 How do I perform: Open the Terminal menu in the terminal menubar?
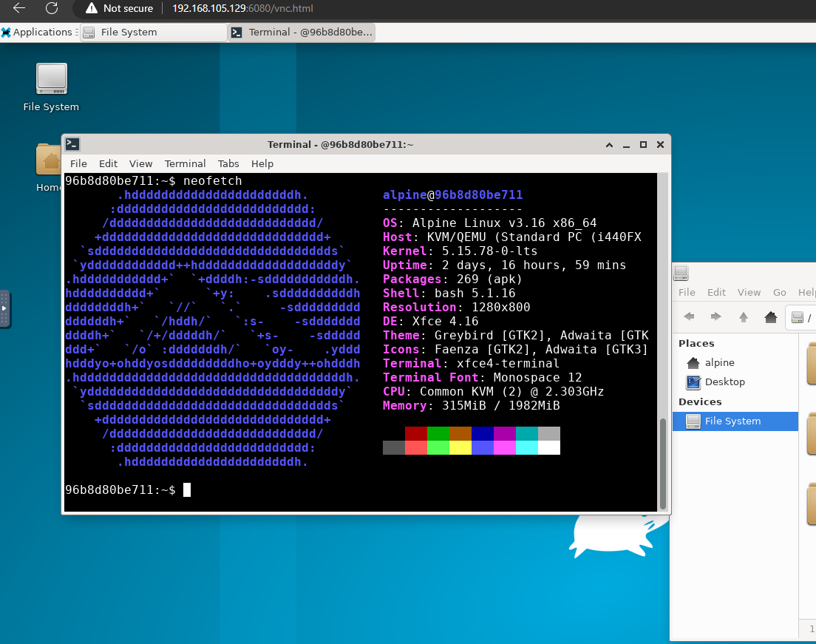click(185, 163)
